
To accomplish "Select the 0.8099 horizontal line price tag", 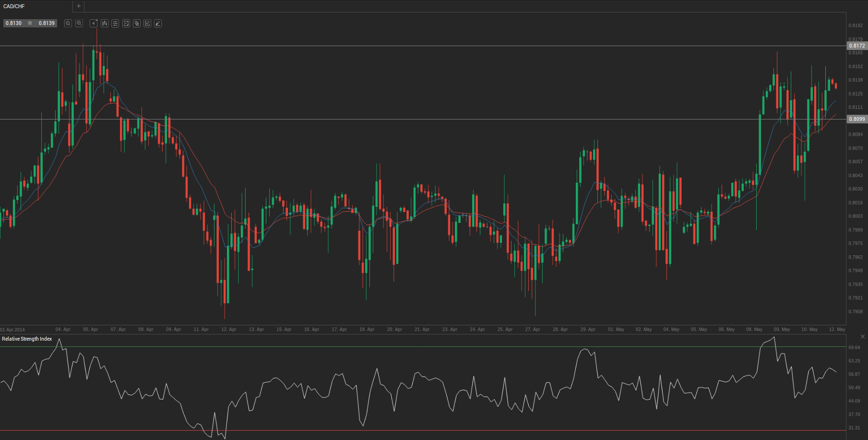I will point(856,119).
